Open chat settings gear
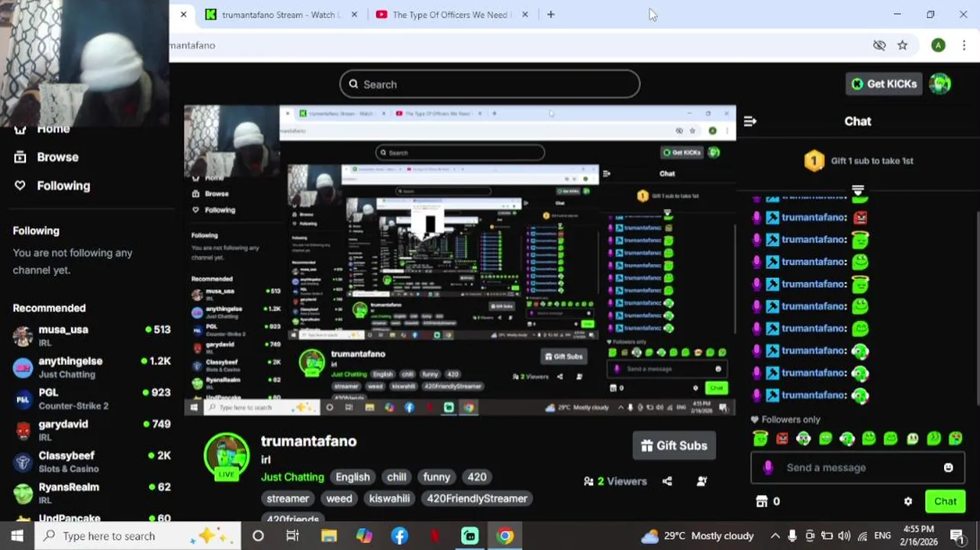The width and height of the screenshot is (980, 550). [x=907, y=502]
